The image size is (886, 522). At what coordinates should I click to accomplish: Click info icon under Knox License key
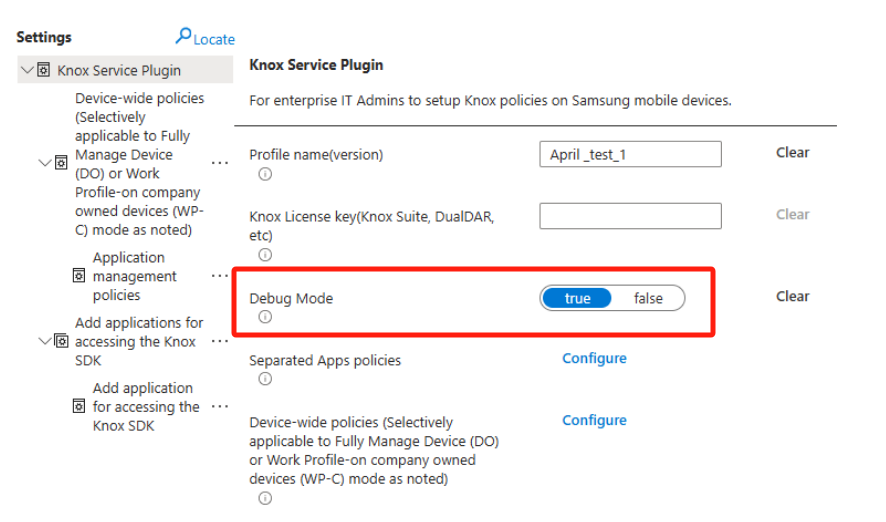point(265,255)
